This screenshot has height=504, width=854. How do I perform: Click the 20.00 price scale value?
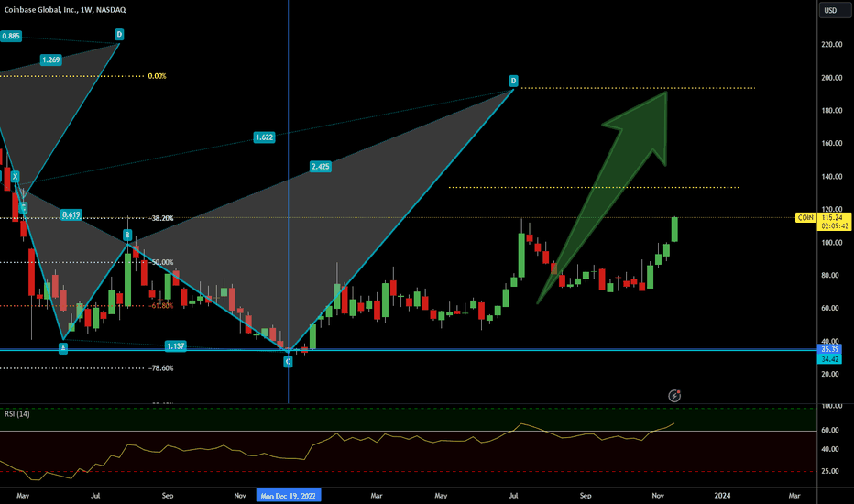(830, 374)
